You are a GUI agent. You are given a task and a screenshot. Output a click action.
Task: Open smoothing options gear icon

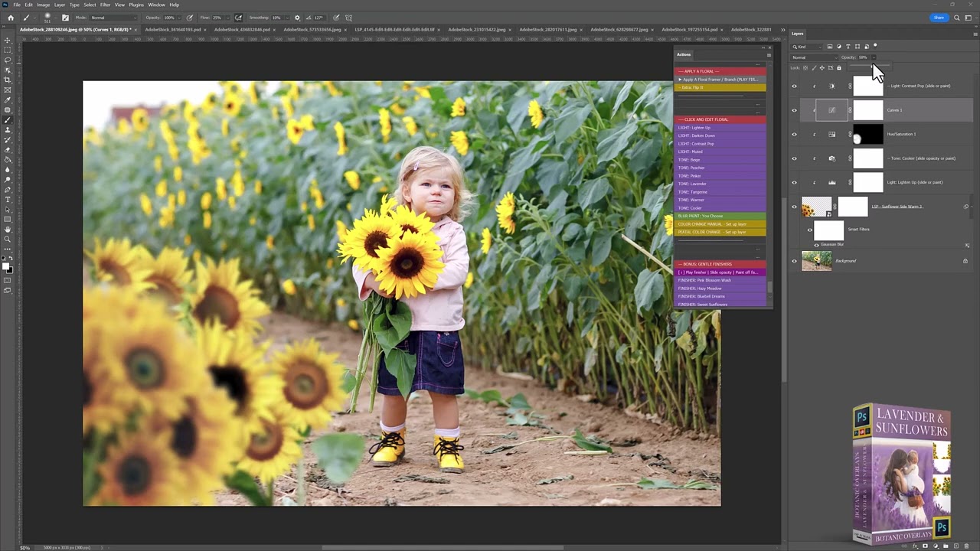[297, 18]
